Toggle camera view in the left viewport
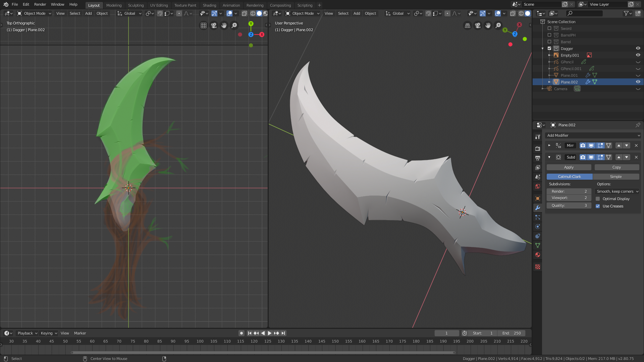Viewport: 644px width, 362px height. point(214,25)
